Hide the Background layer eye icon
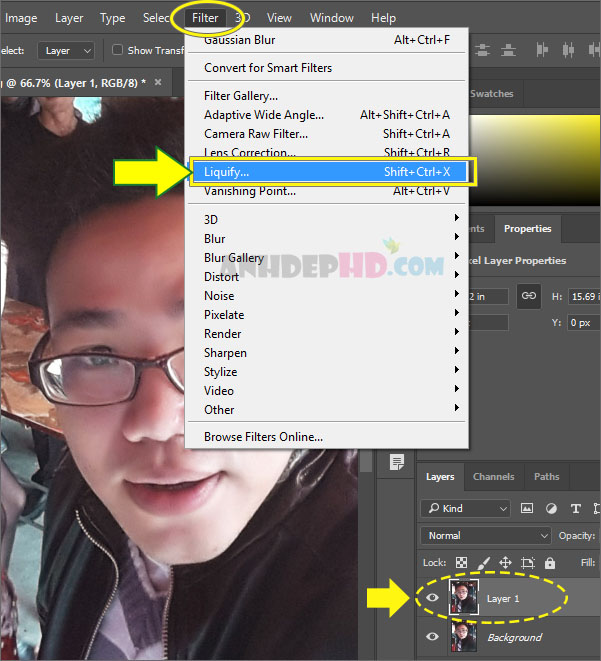601x661 pixels. [432, 636]
